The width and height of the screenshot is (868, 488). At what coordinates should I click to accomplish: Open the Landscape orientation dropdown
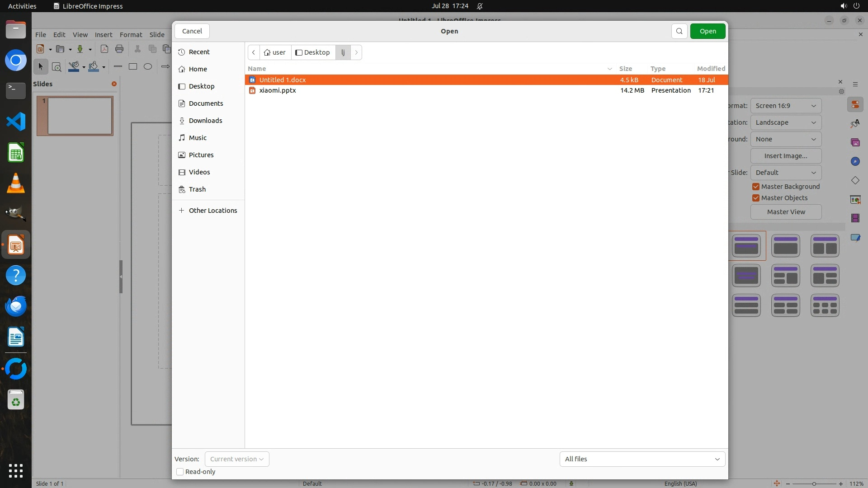point(786,122)
